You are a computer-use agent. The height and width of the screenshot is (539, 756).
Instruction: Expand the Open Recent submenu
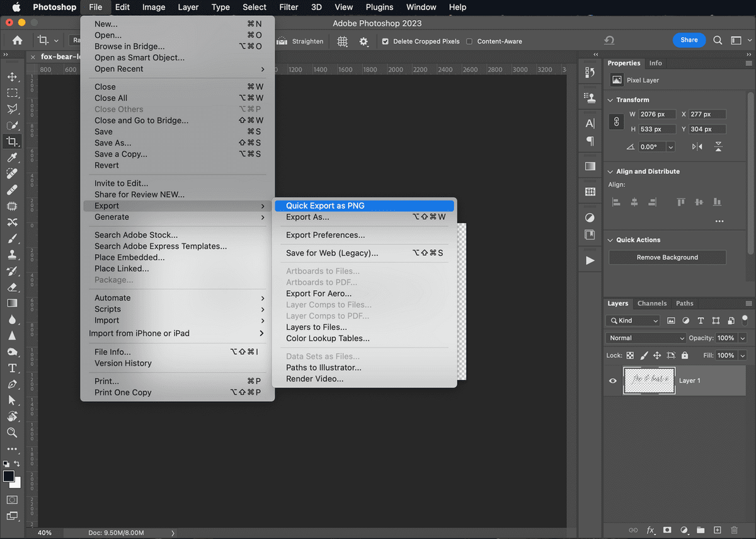(x=178, y=69)
